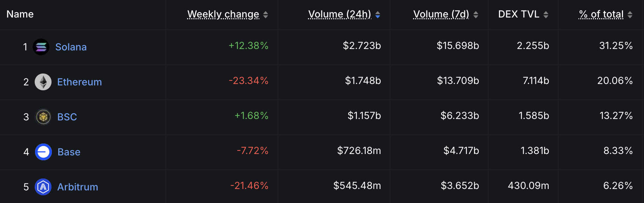Click Volume (7d) sort arrows
The width and height of the screenshot is (644, 203).
[x=476, y=15]
